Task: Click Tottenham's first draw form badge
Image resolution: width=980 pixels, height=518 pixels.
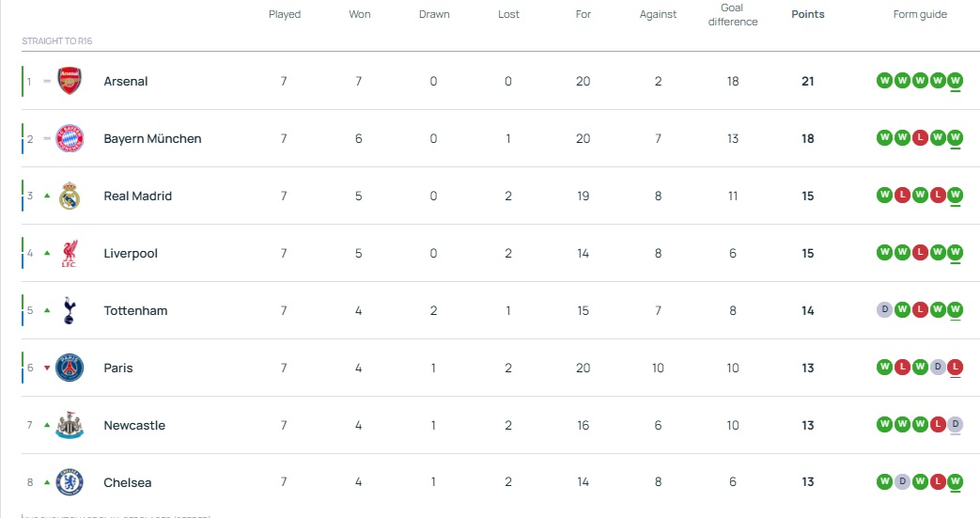Action: (884, 310)
